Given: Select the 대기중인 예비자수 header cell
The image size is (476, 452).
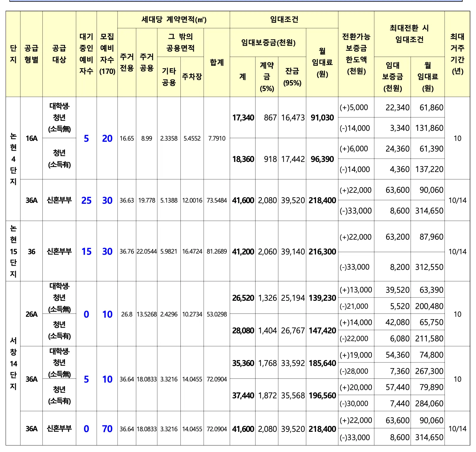Looking at the screenshot, I should pyautogui.click(x=86, y=54).
